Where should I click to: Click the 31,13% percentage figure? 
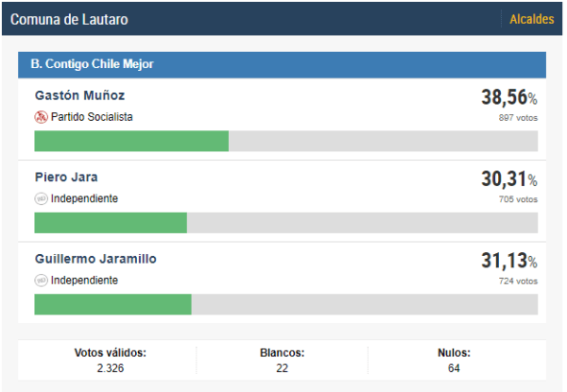(509, 261)
